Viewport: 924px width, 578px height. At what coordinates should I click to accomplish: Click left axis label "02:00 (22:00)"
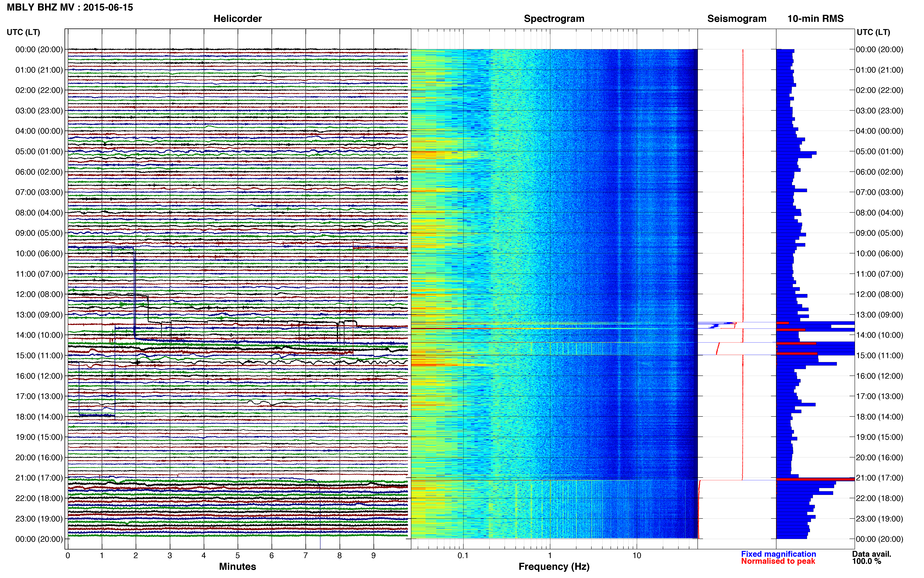tap(39, 90)
